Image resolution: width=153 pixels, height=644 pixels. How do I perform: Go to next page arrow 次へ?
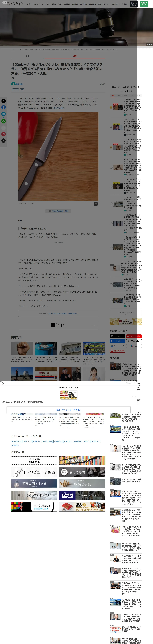(x=95, y=325)
